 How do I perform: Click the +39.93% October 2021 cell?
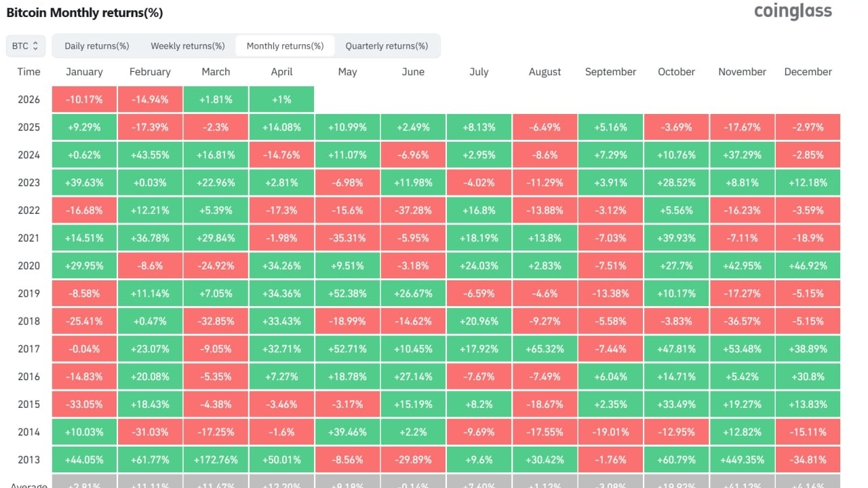[x=676, y=238]
